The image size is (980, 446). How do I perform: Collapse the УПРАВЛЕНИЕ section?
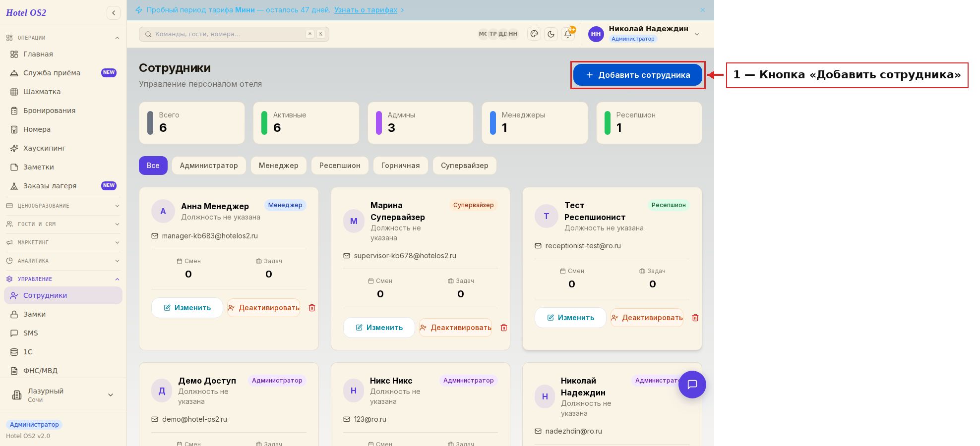63,279
